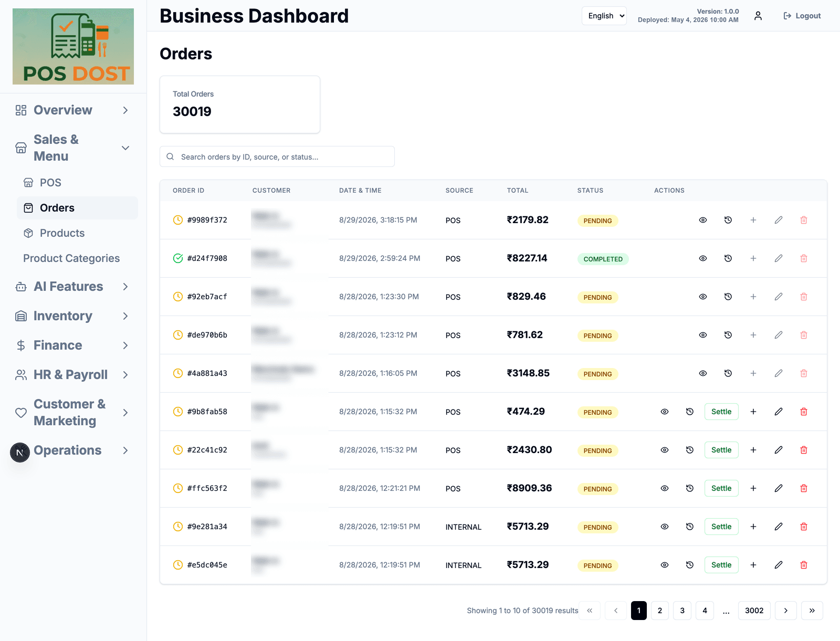Settle order #22c41c92

721,450
